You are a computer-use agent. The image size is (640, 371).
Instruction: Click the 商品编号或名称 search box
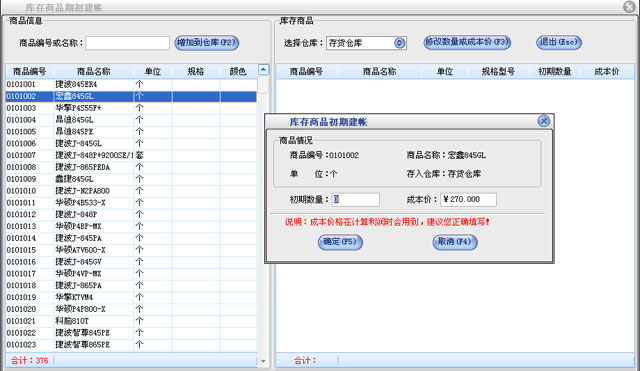(x=128, y=43)
